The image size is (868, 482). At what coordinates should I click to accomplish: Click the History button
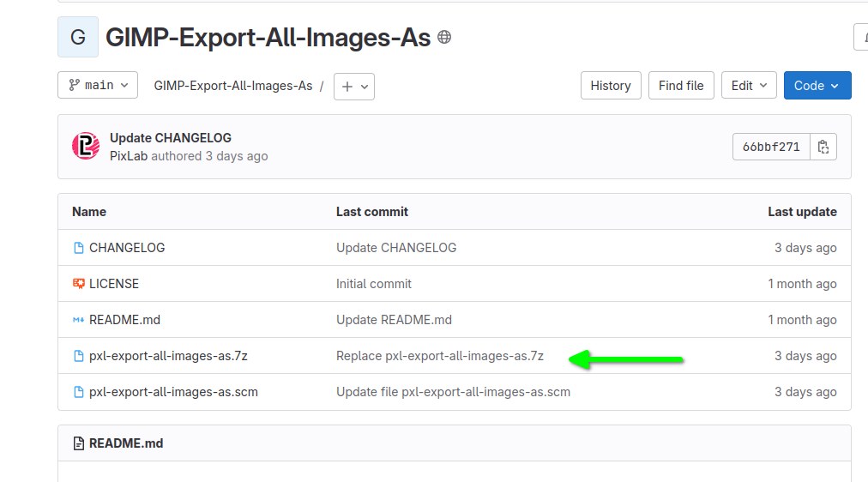[x=611, y=86]
